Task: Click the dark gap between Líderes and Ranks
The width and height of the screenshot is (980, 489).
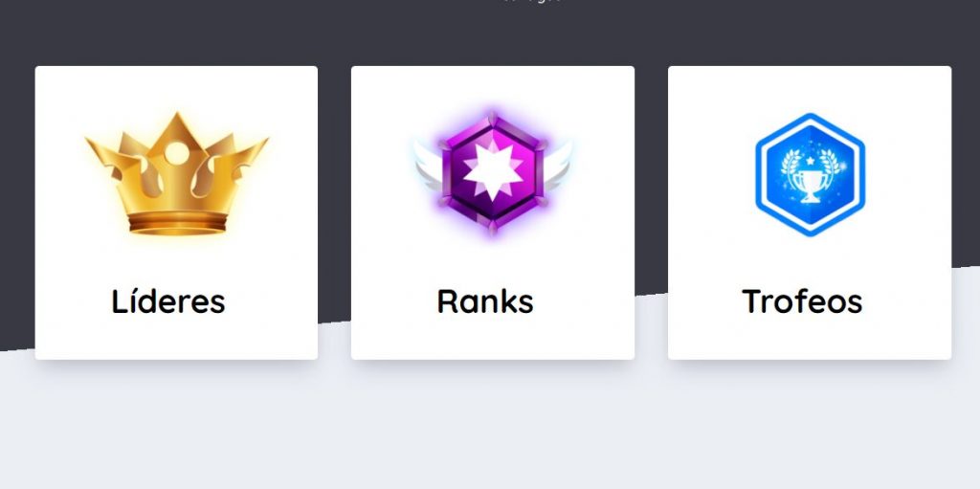Action: 334,188
